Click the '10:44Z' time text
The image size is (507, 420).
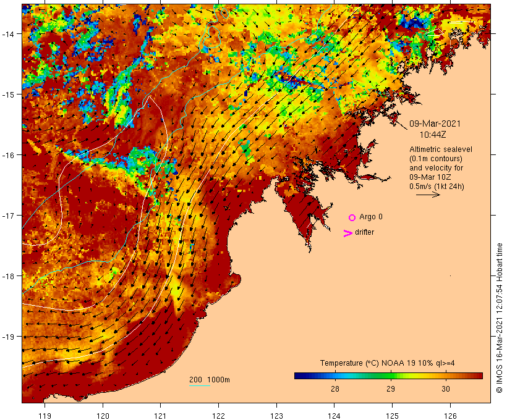tap(433, 135)
